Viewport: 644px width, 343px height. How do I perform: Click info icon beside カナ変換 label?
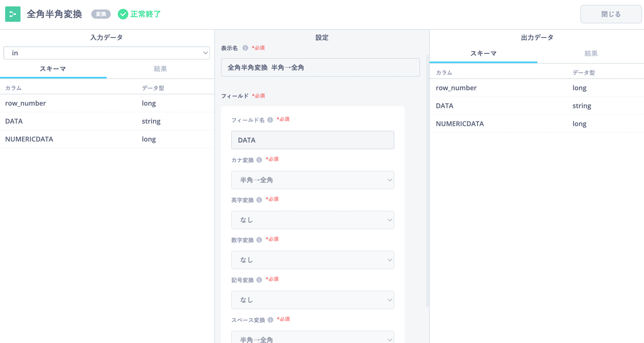point(259,160)
